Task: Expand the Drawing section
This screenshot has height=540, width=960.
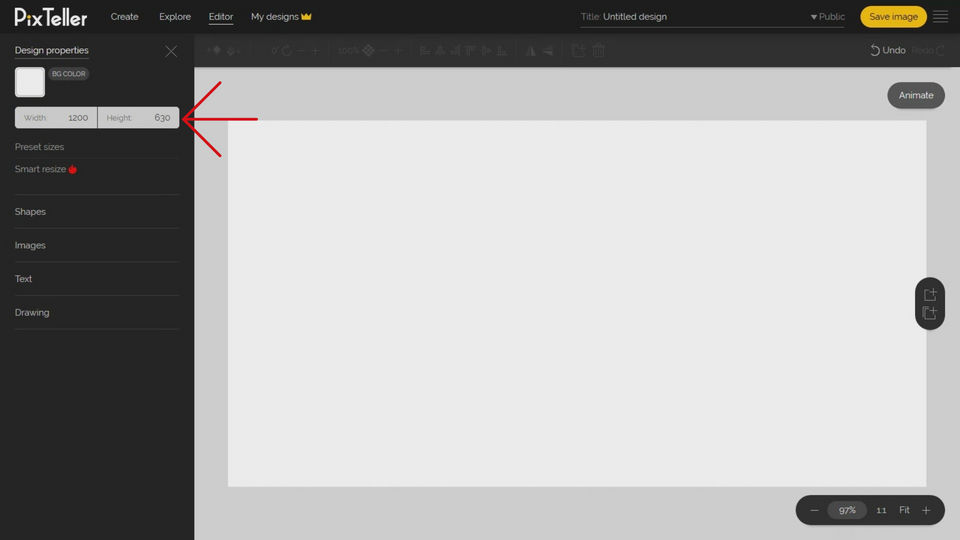Action: pyautogui.click(x=32, y=313)
